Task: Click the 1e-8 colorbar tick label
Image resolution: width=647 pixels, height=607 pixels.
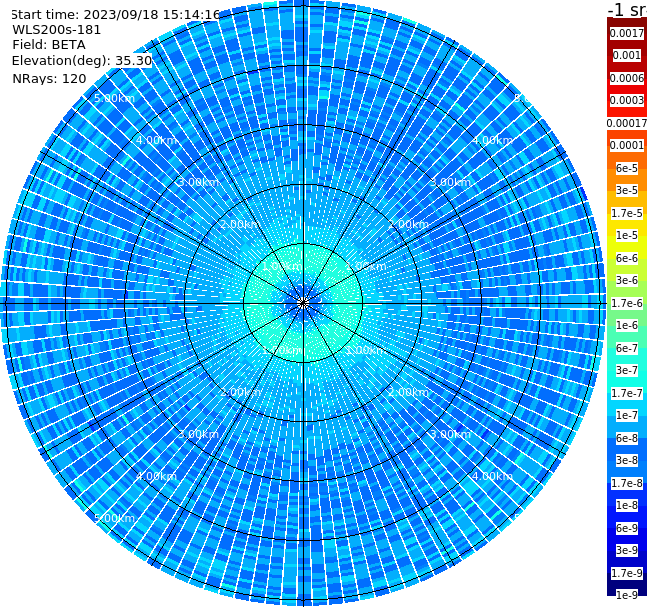Action: pos(627,505)
